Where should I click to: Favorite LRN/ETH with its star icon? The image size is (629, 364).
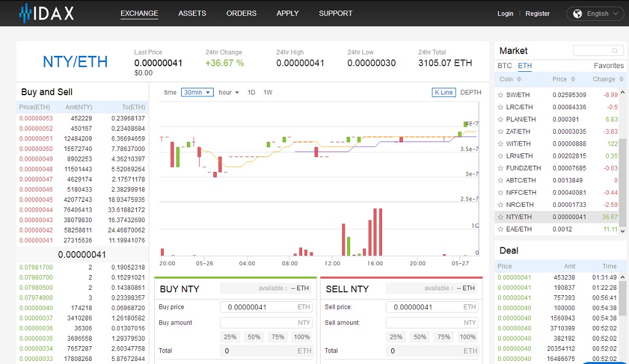(500, 156)
